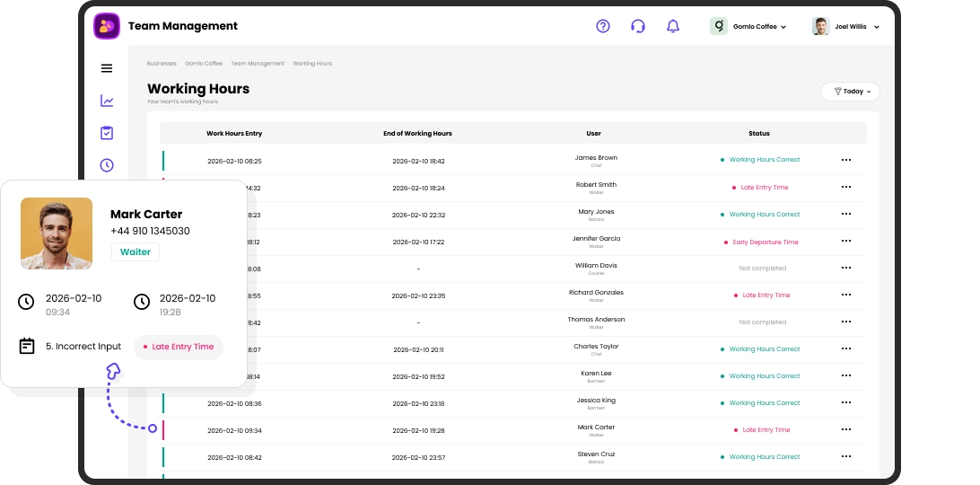Go to Businesses breadcrumb
Image resolution: width=980 pixels, height=485 pixels.
click(x=162, y=64)
